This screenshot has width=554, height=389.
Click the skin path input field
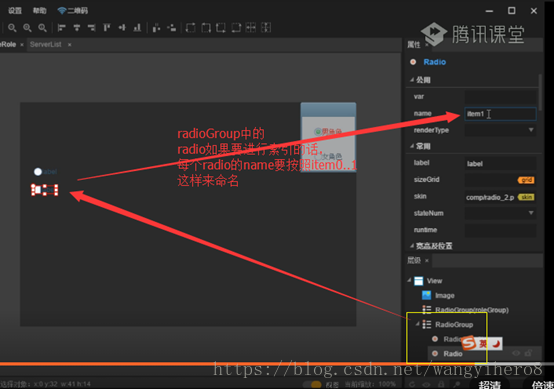(490, 197)
